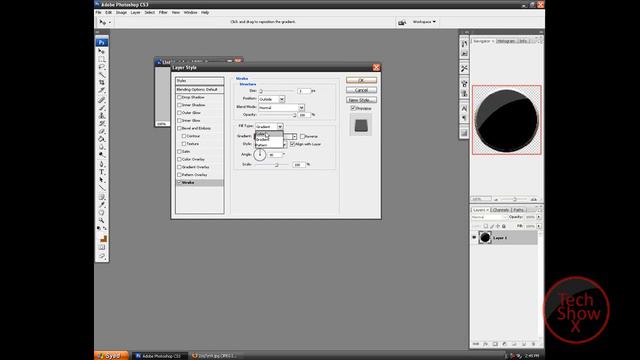Open the Image menu
This screenshot has height=360, width=640.
pyautogui.click(x=121, y=13)
